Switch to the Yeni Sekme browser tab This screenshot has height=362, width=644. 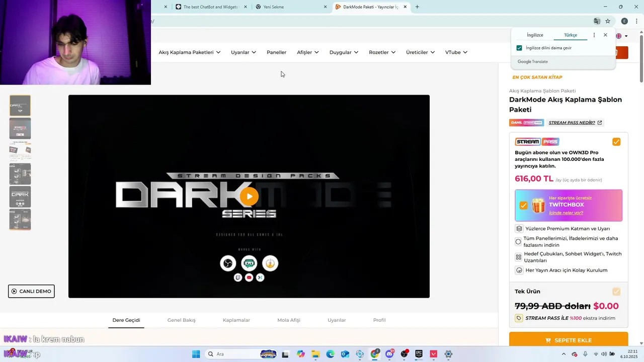point(292,7)
